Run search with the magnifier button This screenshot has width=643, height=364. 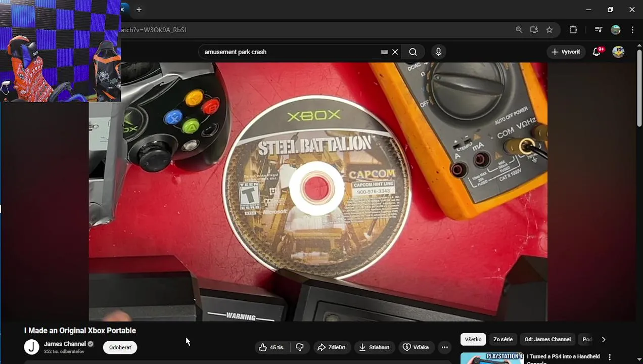click(x=413, y=52)
